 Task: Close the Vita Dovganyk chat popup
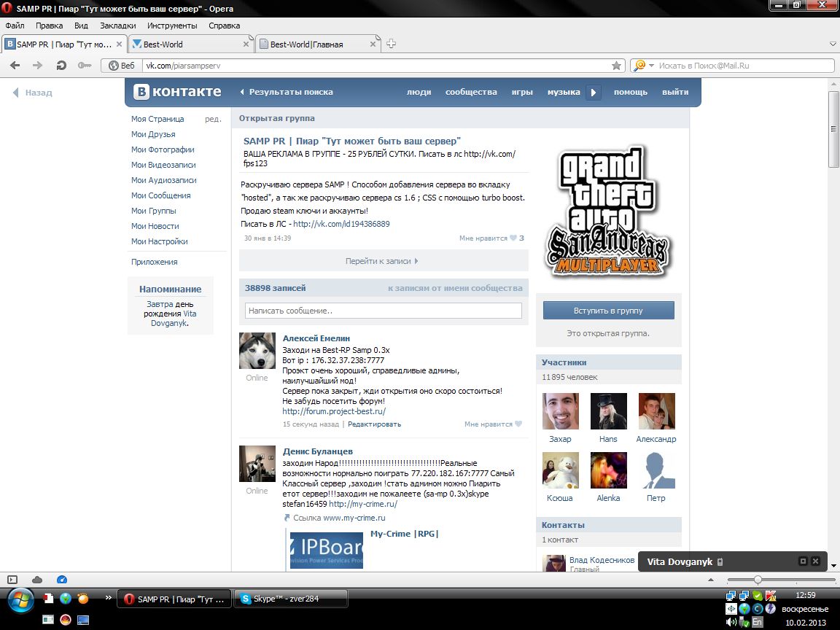pos(815,561)
